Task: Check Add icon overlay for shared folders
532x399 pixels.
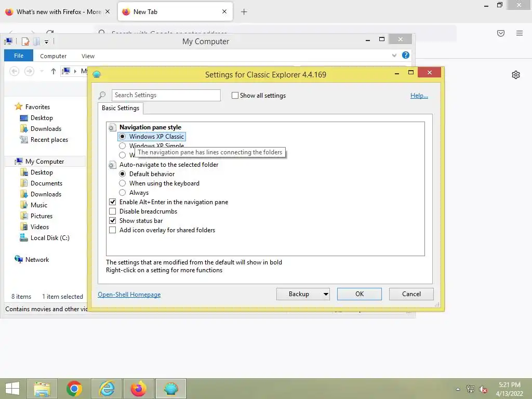Action: [113, 230]
